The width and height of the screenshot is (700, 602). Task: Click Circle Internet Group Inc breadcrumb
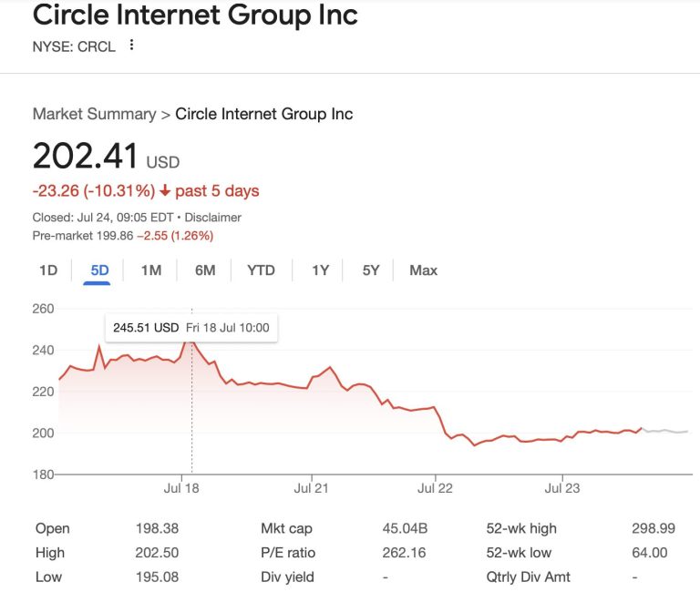(264, 114)
